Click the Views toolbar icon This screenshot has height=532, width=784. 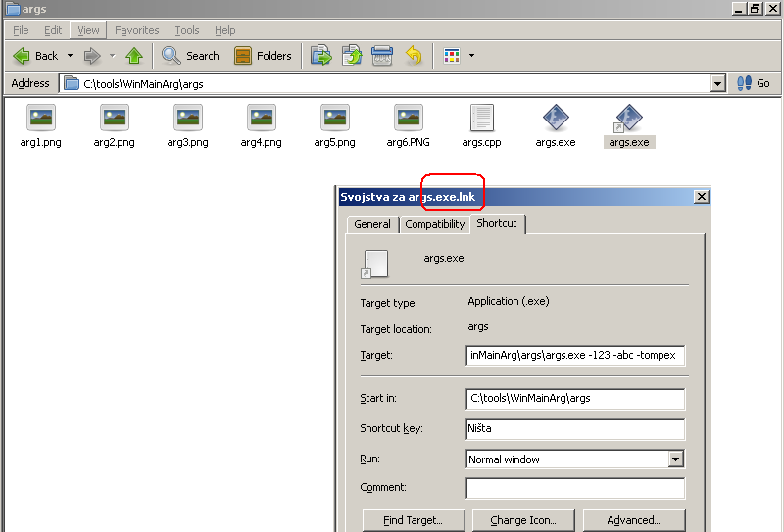pyautogui.click(x=452, y=56)
